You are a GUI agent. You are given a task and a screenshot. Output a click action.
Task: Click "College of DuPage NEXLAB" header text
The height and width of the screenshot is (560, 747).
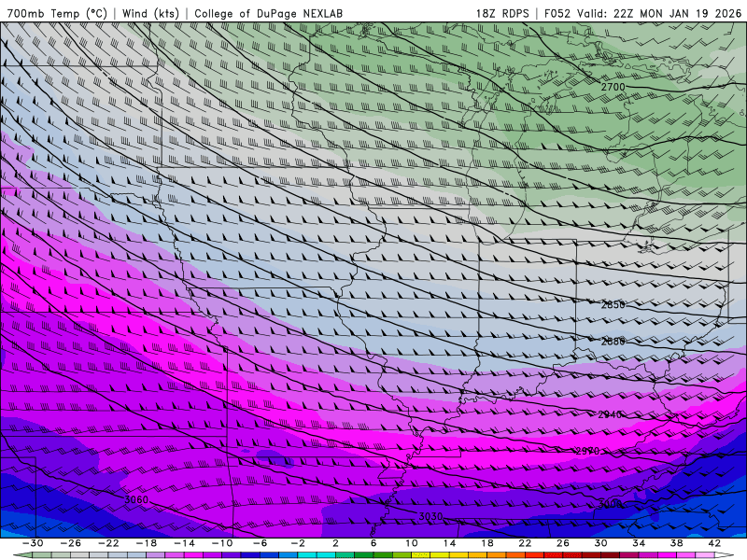(x=268, y=13)
